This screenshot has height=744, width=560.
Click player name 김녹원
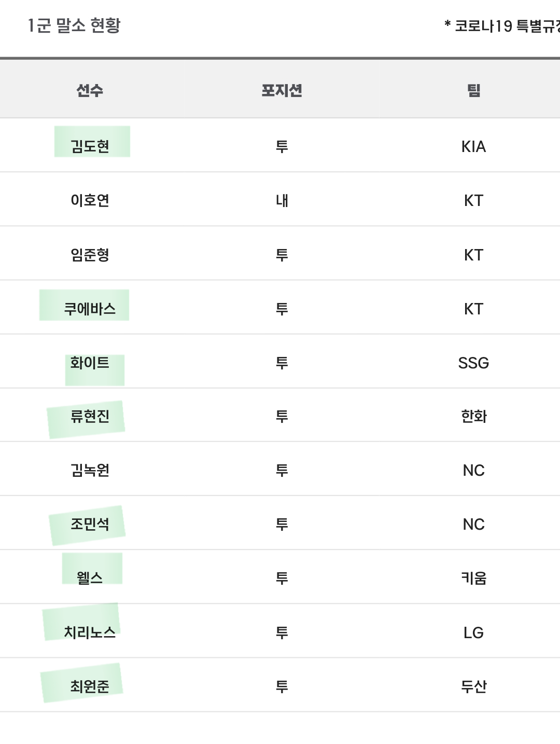[x=90, y=470]
